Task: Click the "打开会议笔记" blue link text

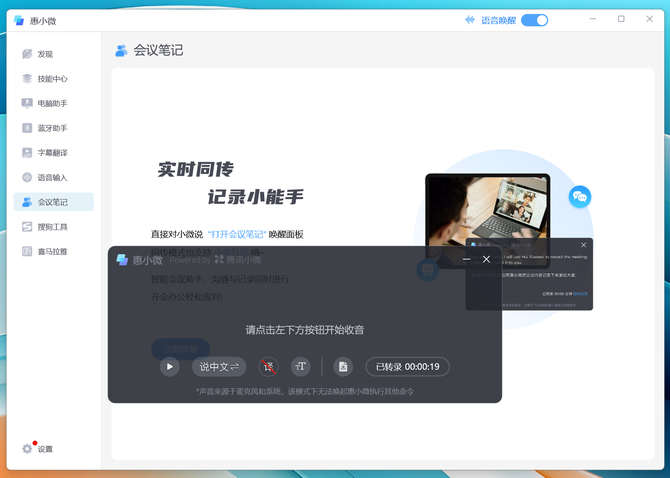Action: point(237,234)
